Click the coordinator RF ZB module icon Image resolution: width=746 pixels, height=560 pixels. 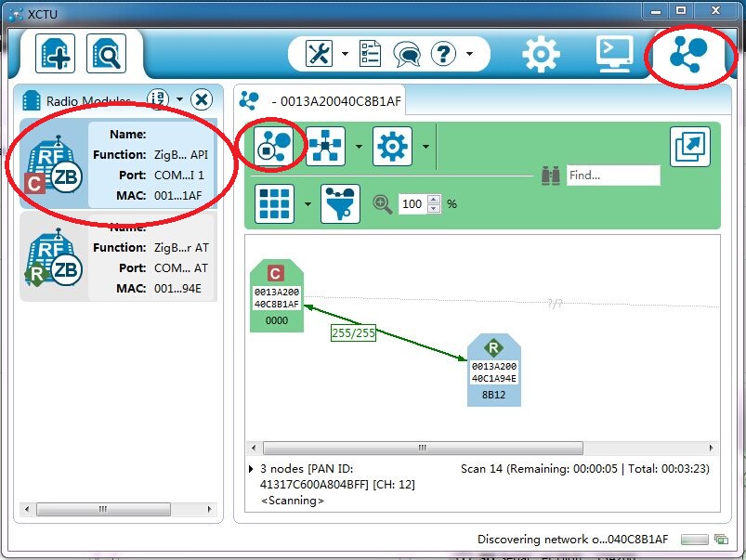pos(54,164)
